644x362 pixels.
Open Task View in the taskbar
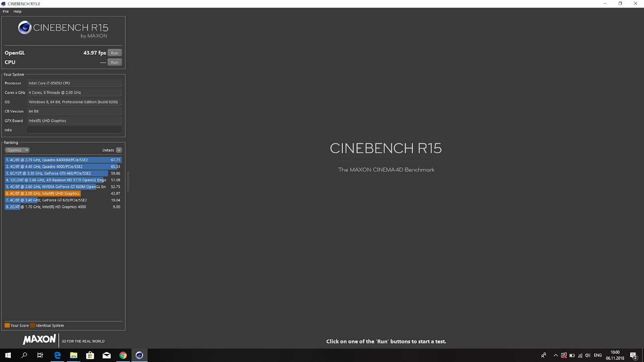tap(40, 355)
